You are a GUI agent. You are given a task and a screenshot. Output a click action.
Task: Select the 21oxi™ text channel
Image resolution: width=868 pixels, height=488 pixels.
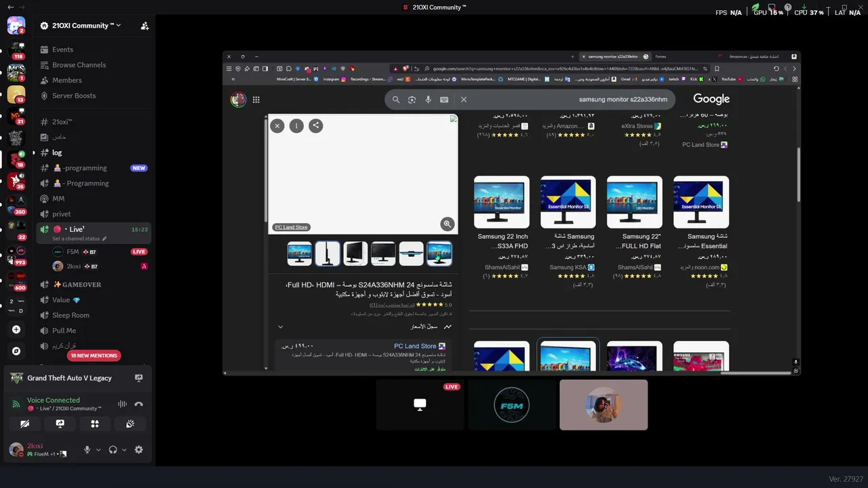coord(94,122)
